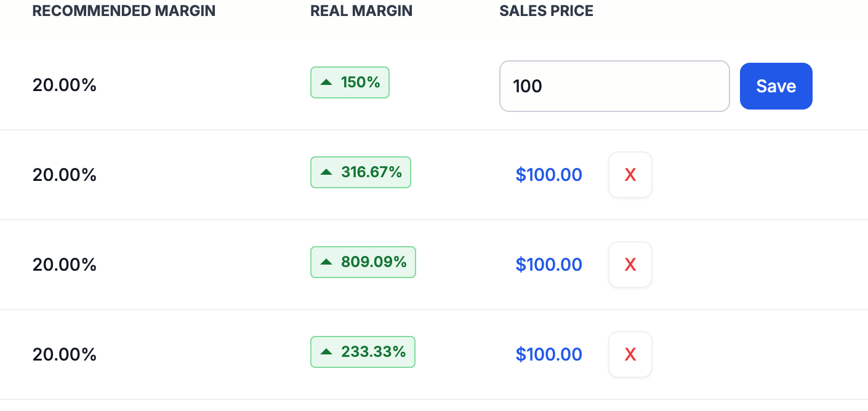Image resolution: width=868 pixels, height=411 pixels.
Task: Focus the sales price input containing 100
Action: (x=614, y=86)
